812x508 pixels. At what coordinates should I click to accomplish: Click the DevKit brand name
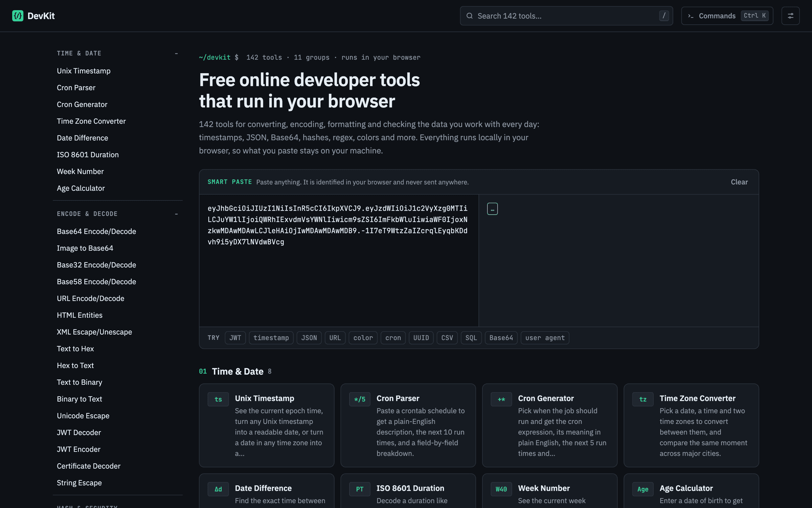click(x=41, y=16)
